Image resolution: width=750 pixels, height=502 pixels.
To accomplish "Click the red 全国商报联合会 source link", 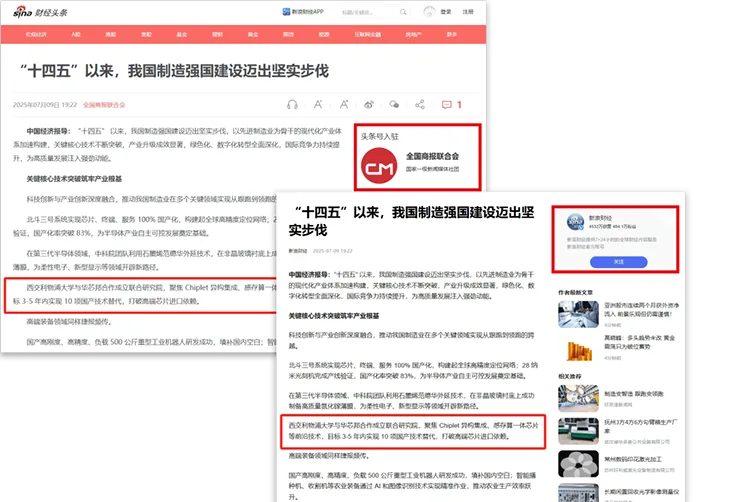I will pyautogui.click(x=104, y=105).
